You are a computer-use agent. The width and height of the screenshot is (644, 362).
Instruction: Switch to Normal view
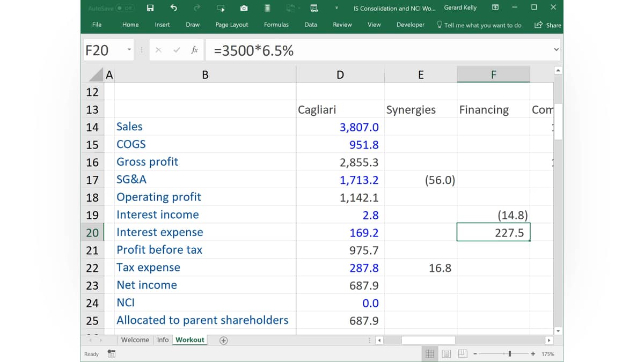coord(430,354)
